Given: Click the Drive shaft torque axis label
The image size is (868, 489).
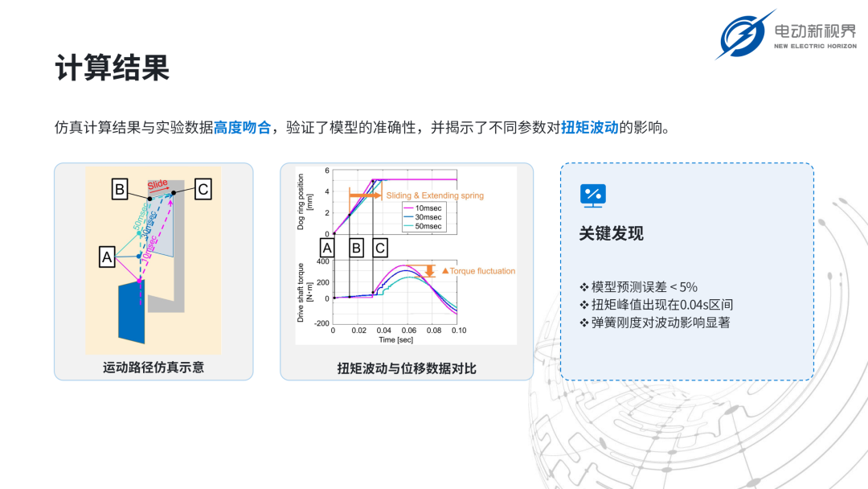Looking at the screenshot, I should 305,293.
